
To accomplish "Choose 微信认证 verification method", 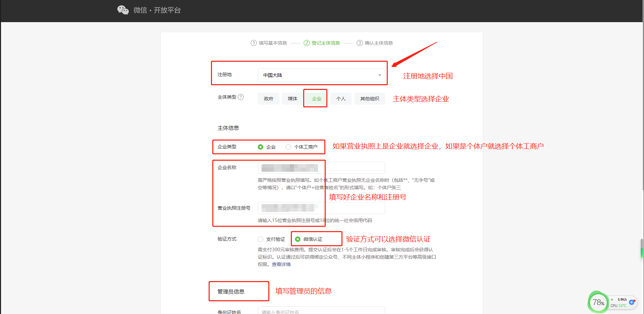I will [x=298, y=239].
